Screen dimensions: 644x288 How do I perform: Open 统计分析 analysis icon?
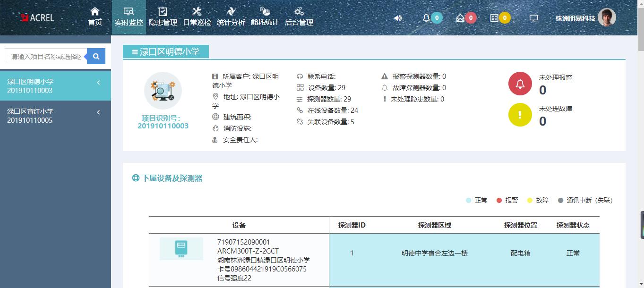coord(231,11)
